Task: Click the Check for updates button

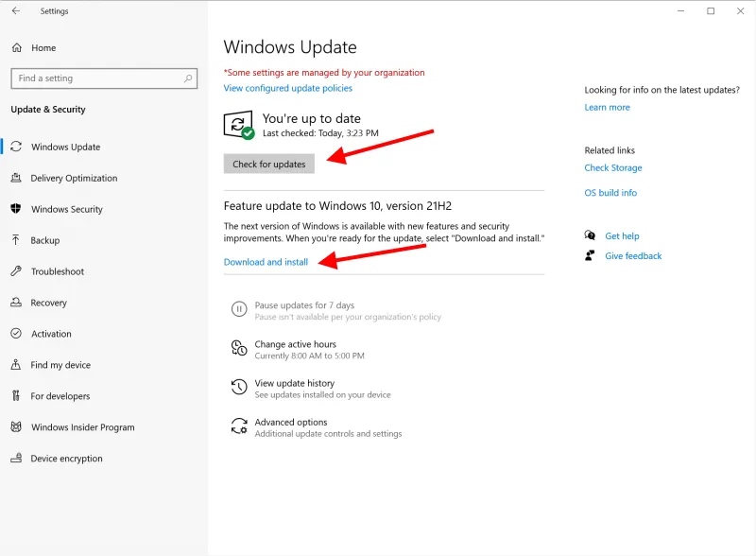Action: (269, 164)
